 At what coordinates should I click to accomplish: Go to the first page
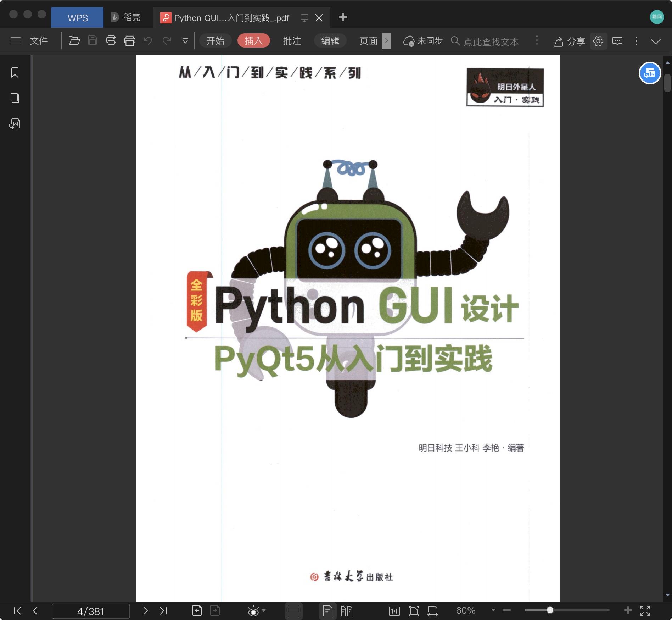(x=17, y=611)
